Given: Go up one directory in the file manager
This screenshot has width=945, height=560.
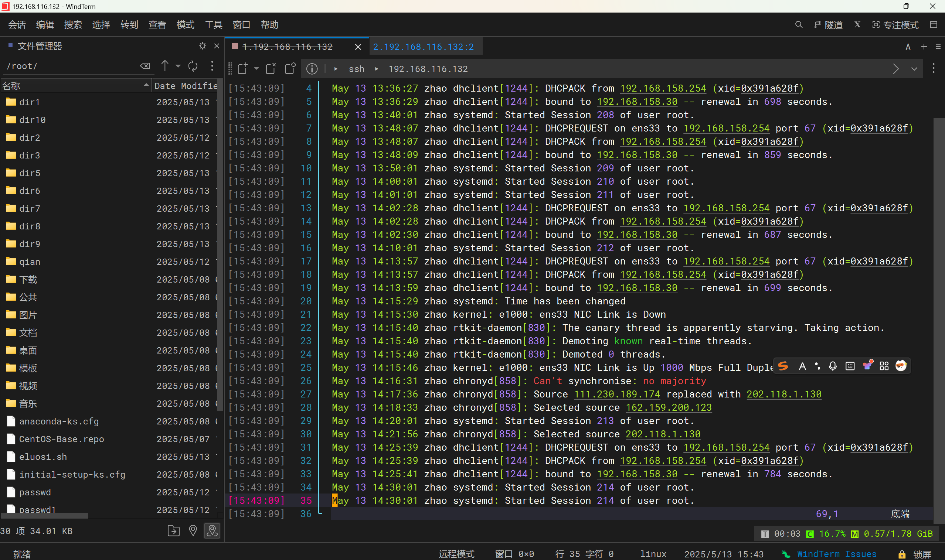Looking at the screenshot, I should pyautogui.click(x=164, y=66).
